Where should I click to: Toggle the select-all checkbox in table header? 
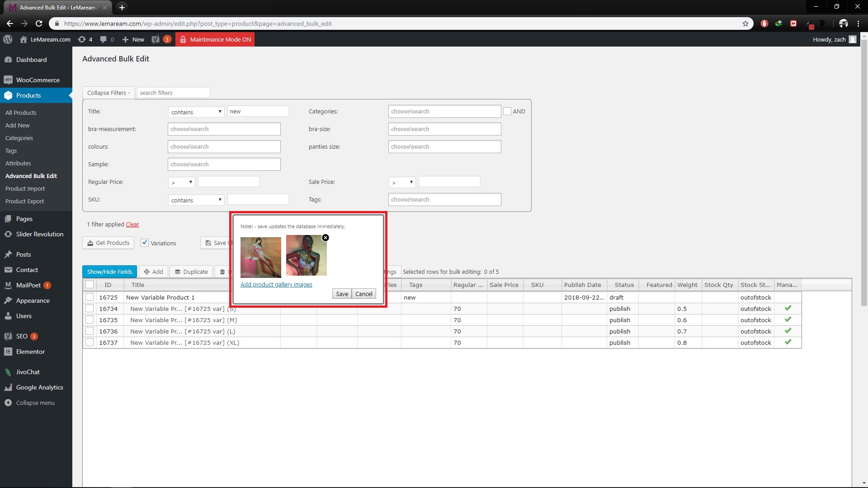coord(90,284)
